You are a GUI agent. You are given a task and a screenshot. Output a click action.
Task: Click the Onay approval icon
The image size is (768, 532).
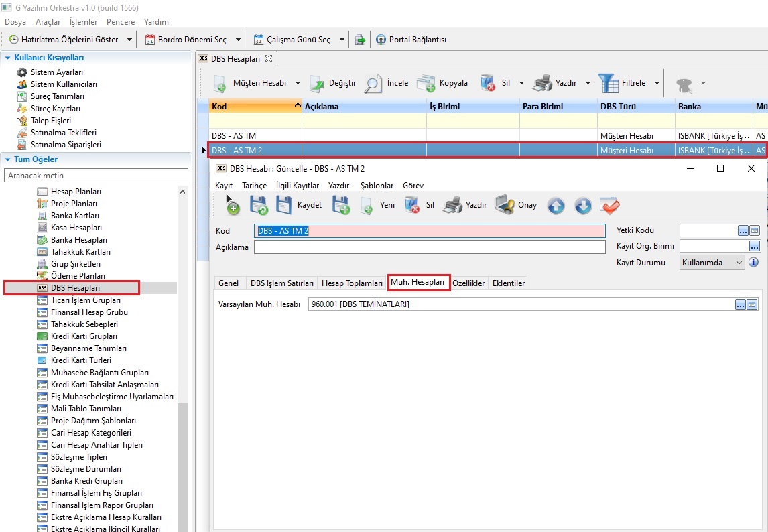tap(504, 205)
